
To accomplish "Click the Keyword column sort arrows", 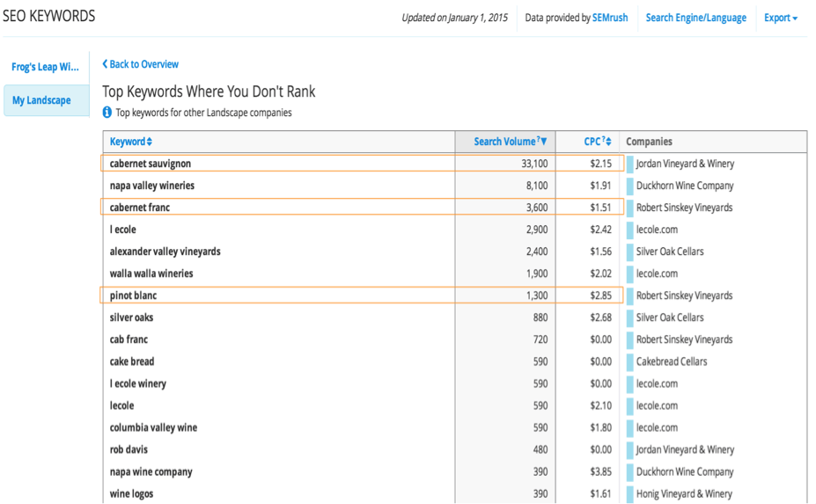I will [x=150, y=142].
